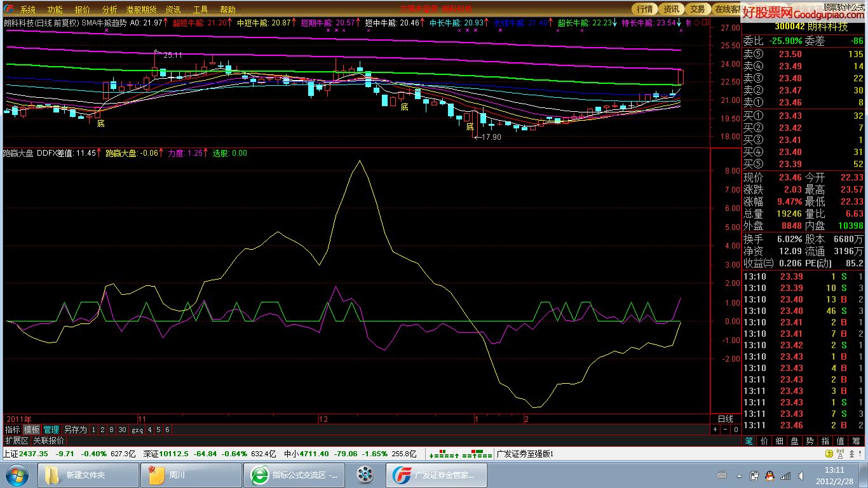Show hidden tray icons arrow
The height and width of the screenshot is (488, 868).
click(740, 475)
